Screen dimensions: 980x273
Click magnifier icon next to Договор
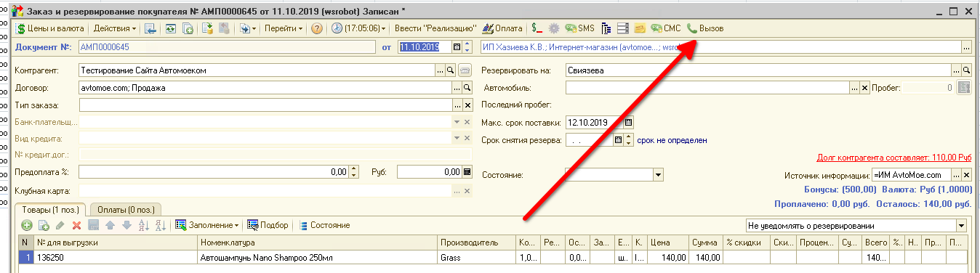click(467, 88)
